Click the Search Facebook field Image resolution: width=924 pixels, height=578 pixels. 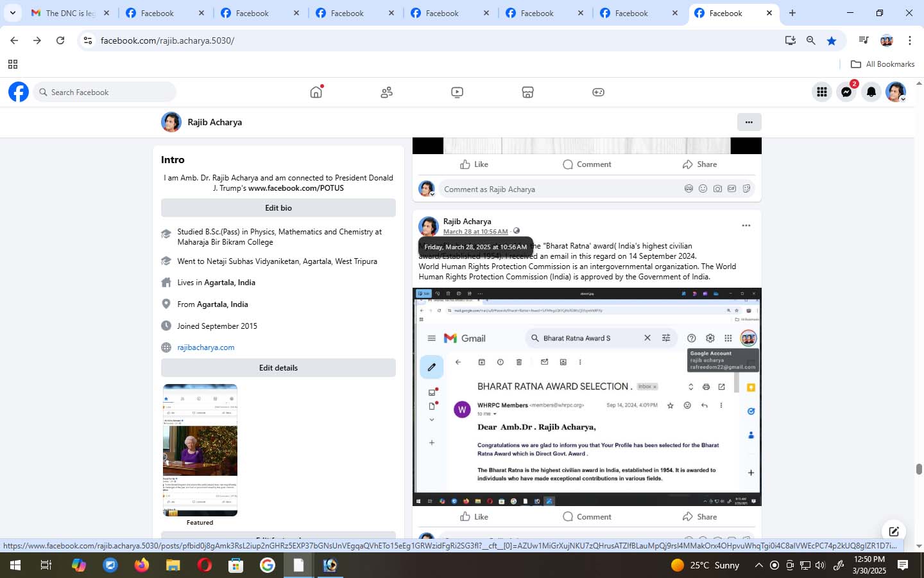pyautogui.click(x=105, y=92)
